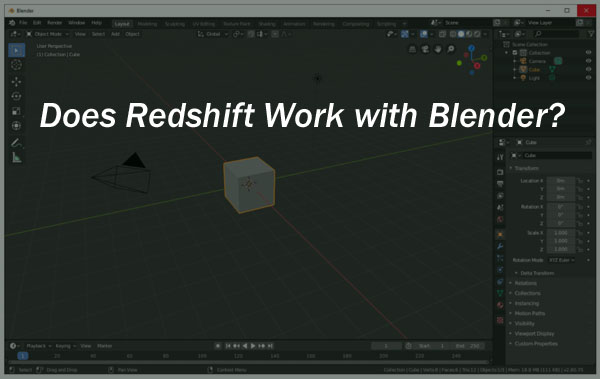The image size is (600, 379).
Task: Click the perspective/orthographic switch icon
Action: click(x=412, y=49)
